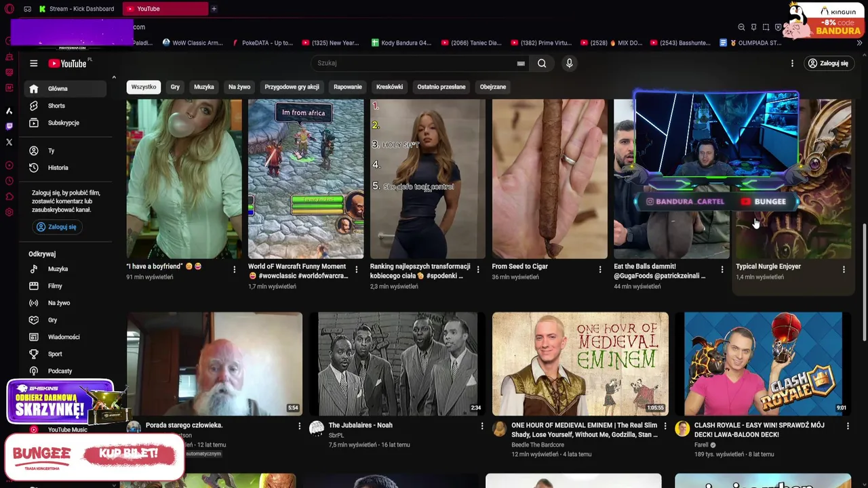Viewport: 868px width, 488px height.
Task: Open Ty (You) page in sidebar
Action: 66,150
